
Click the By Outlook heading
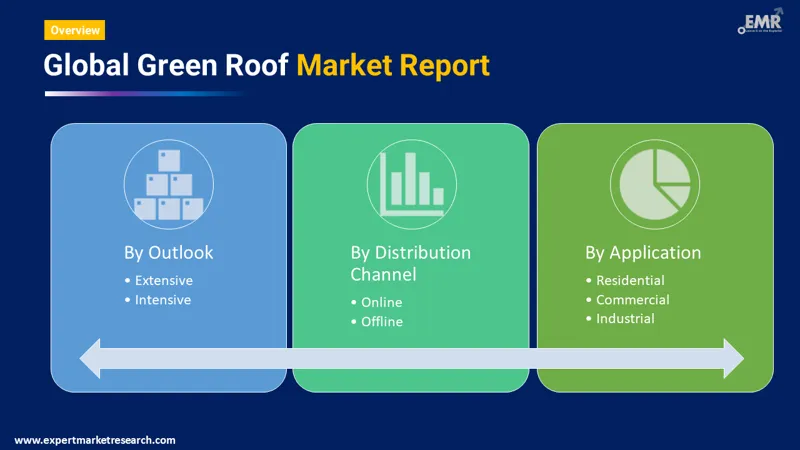[167, 253]
